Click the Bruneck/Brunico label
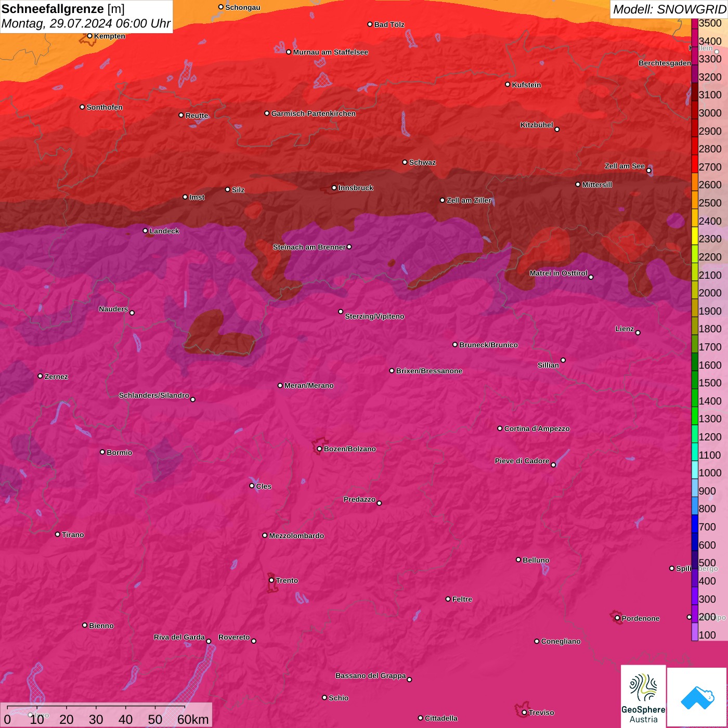This screenshot has height=728, width=728. pos(488,345)
